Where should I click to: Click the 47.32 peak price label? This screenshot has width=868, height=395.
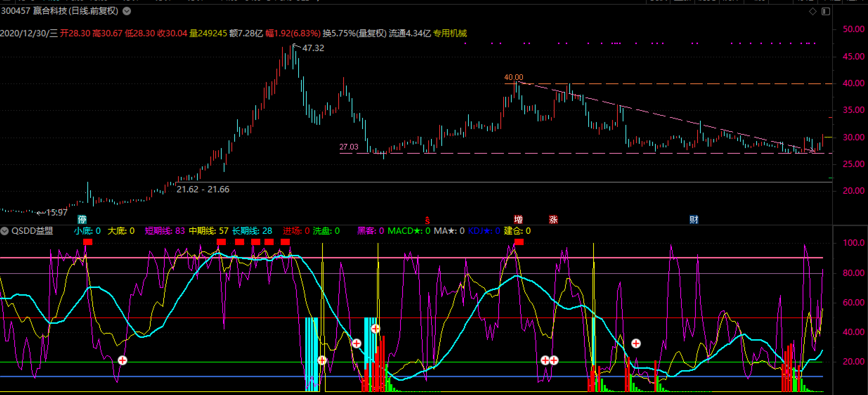313,48
